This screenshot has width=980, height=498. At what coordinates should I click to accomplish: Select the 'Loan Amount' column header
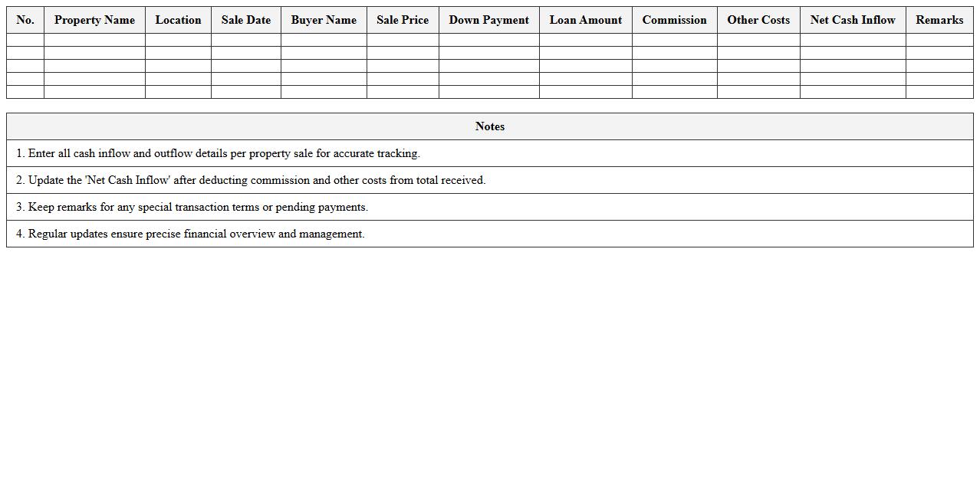pos(585,20)
